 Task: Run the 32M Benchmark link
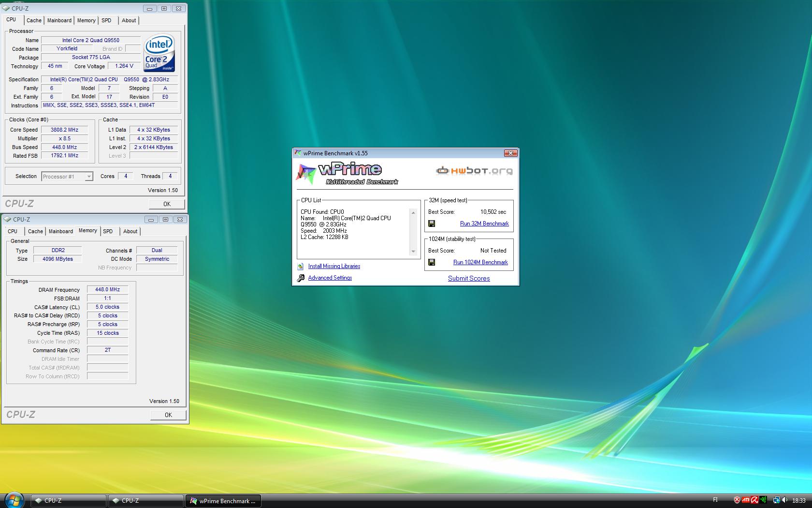[484, 224]
